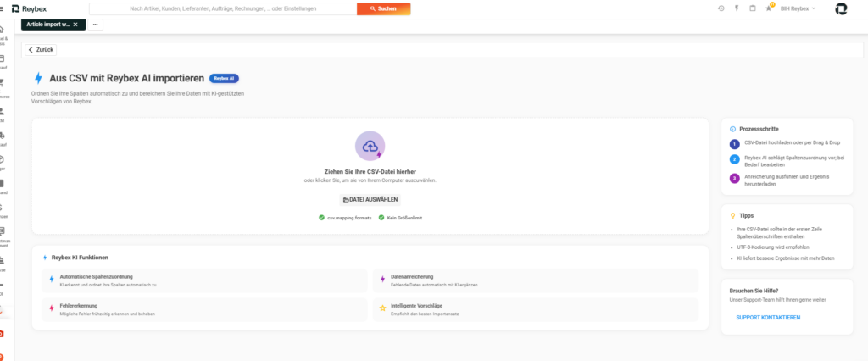
Task: Click the Reybex logo at top left
Action: 29,8
